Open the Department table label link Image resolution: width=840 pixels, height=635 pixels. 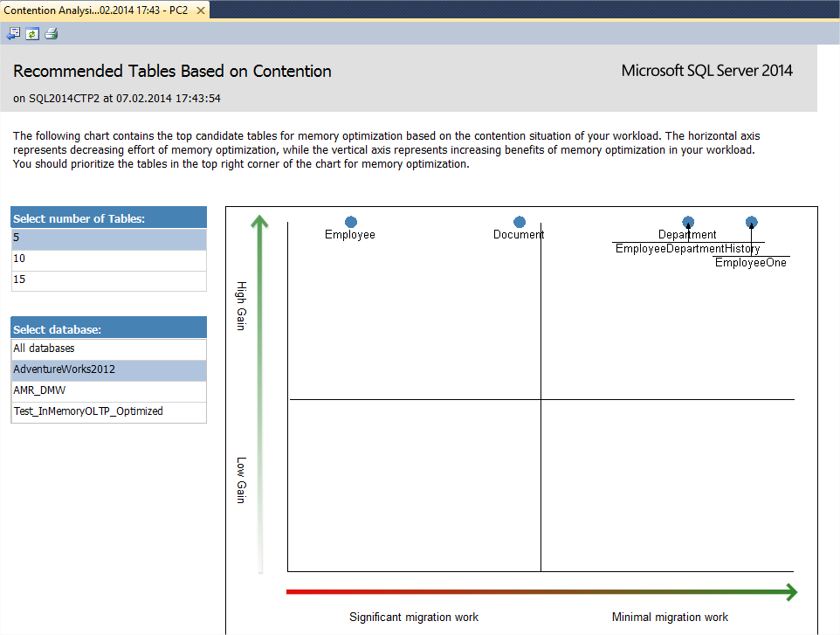click(687, 235)
